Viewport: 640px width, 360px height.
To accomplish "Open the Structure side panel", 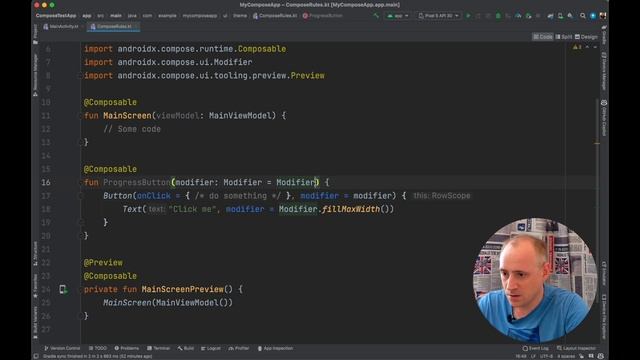I will [x=36, y=253].
